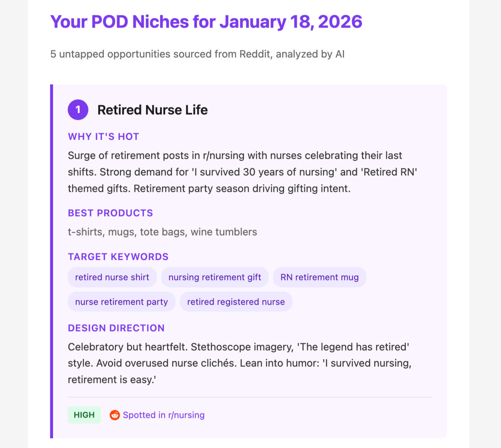This screenshot has width=501, height=448.
Task: Click the paragraph about retirement posts surge
Action: click(x=242, y=172)
